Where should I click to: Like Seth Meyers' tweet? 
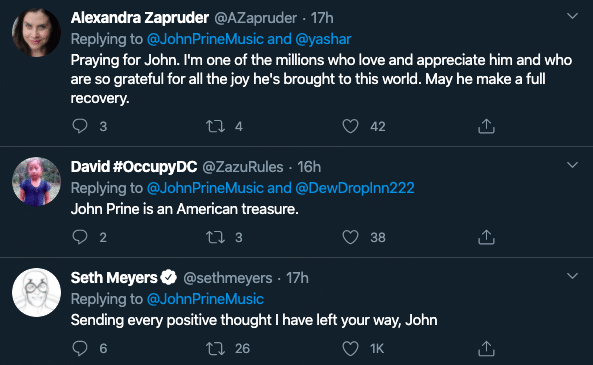(x=350, y=348)
